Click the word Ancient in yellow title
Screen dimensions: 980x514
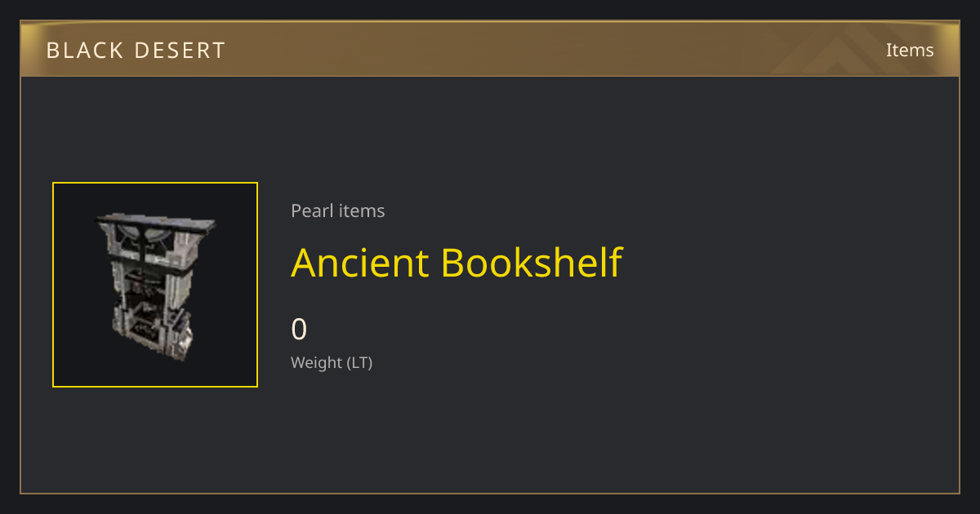point(360,263)
